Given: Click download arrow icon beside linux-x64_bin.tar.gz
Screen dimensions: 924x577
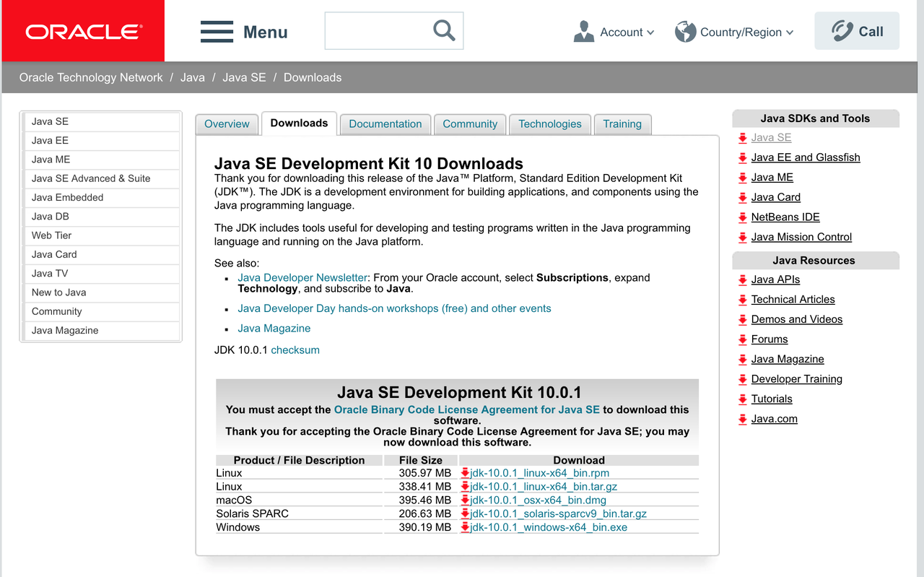Looking at the screenshot, I should (465, 487).
